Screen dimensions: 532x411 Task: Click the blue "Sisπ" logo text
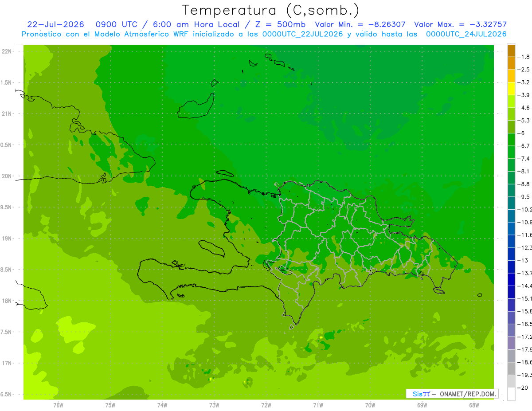tap(421, 394)
